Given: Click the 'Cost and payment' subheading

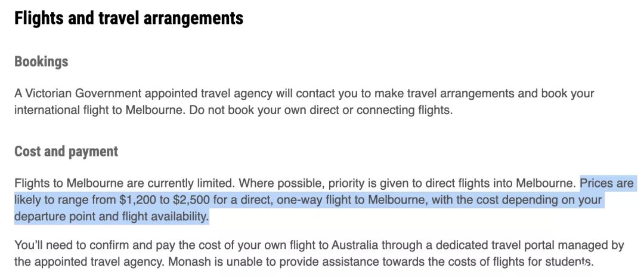Looking at the screenshot, I should [x=66, y=151].
